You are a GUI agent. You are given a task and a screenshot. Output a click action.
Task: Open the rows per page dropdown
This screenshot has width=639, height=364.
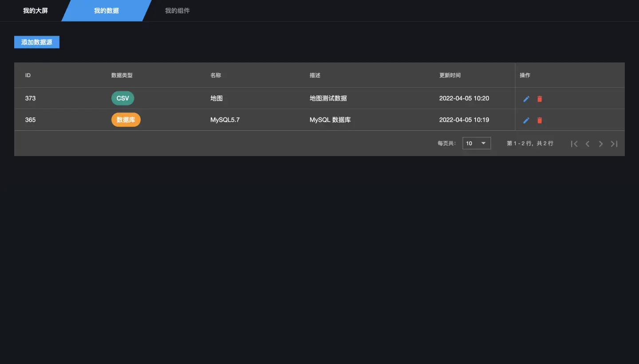click(x=477, y=143)
